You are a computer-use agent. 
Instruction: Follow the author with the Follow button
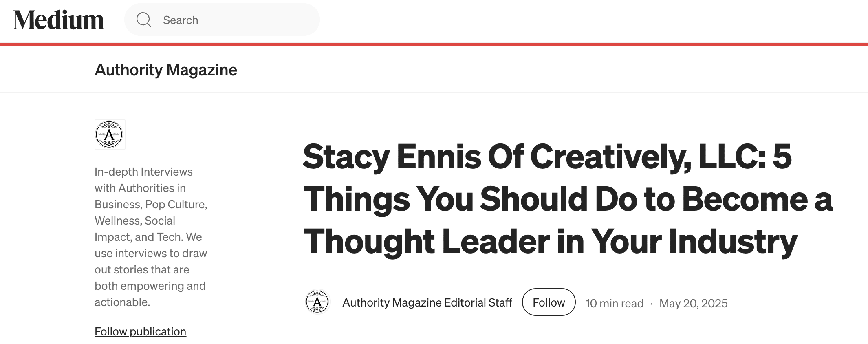tap(549, 302)
